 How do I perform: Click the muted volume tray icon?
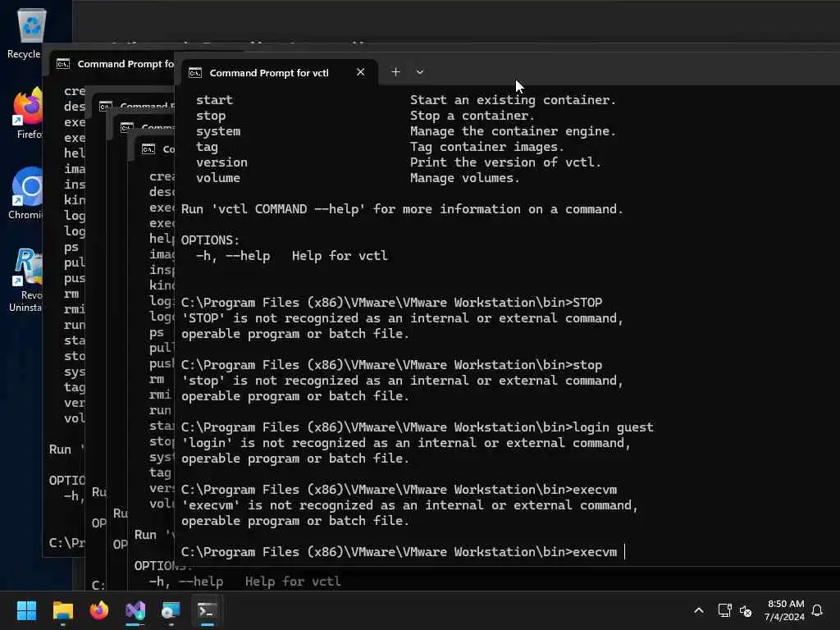745,610
